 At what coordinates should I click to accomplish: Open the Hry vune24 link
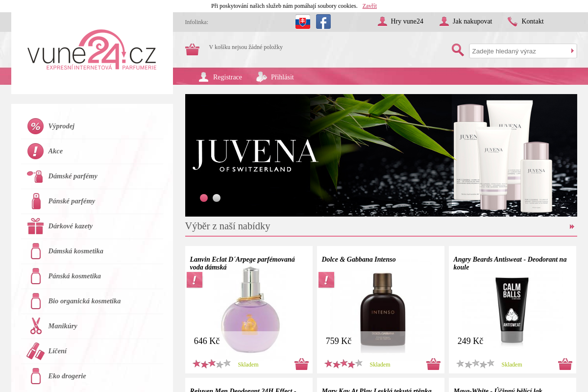(407, 22)
